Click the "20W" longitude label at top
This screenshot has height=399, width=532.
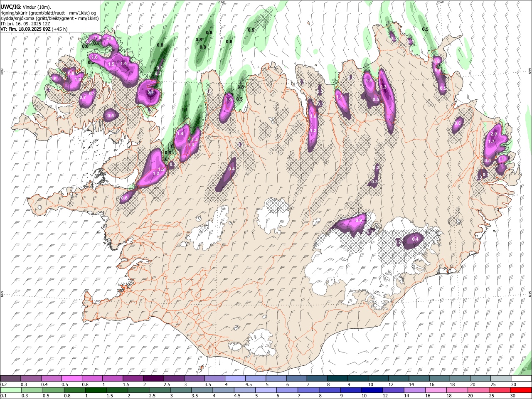tap(221, 2)
